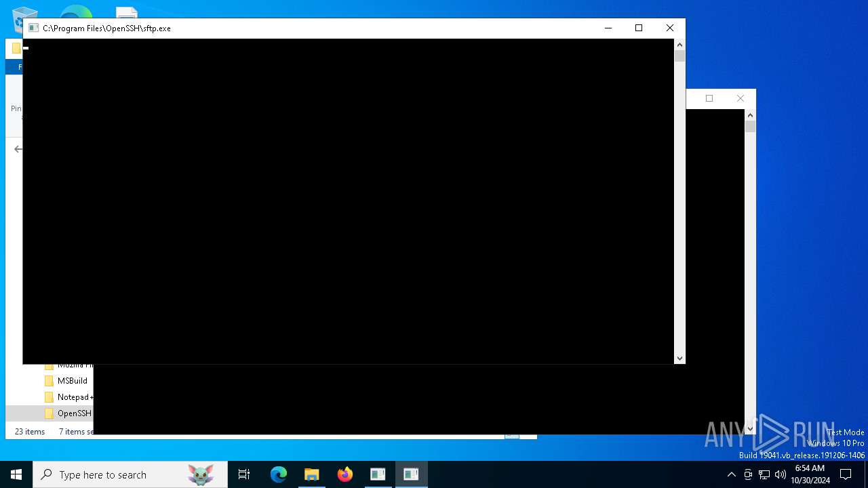Show hidden system tray icons
Screen dimensions: 868x488
731,474
